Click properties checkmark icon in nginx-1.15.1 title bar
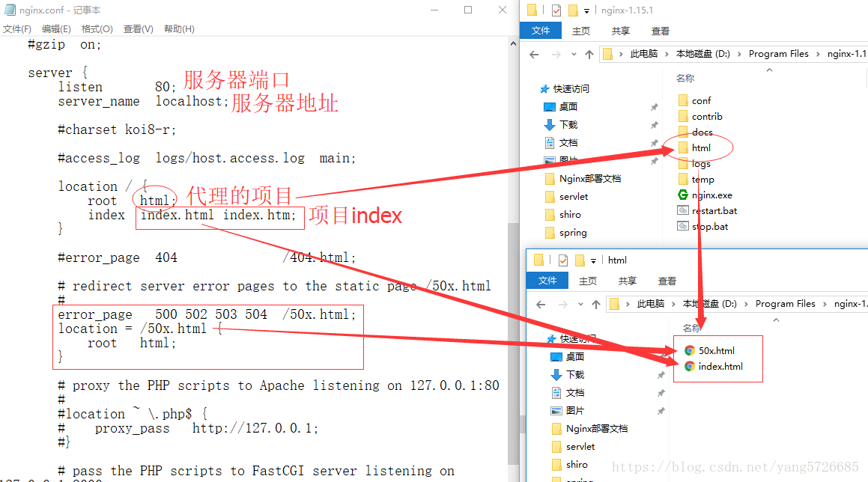The image size is (868, 482). point(556,10)
